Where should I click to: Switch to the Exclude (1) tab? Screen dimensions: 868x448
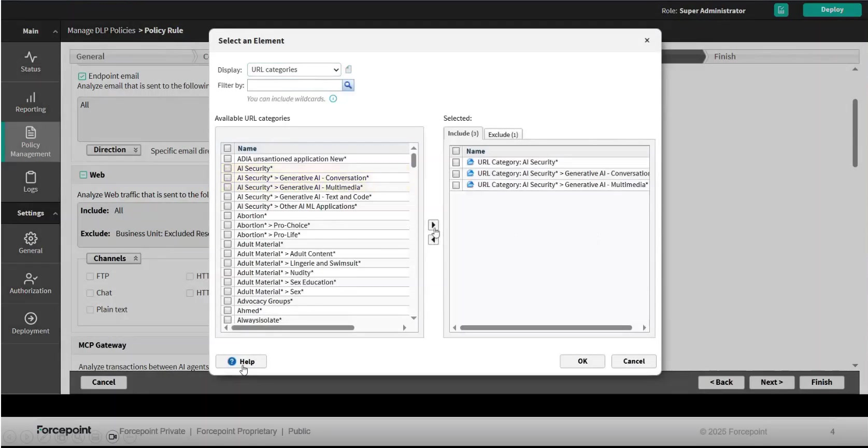pyautogui.click(x=503, y=134)
